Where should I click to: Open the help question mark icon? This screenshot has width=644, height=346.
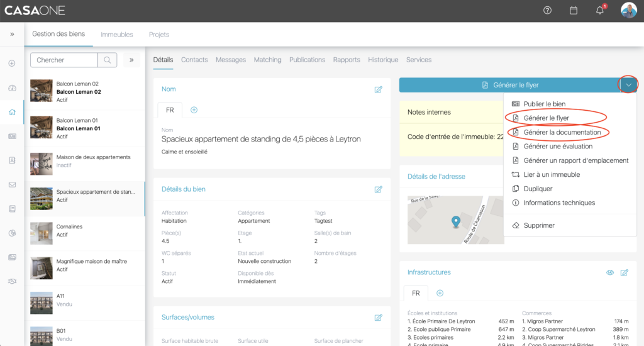547,11
